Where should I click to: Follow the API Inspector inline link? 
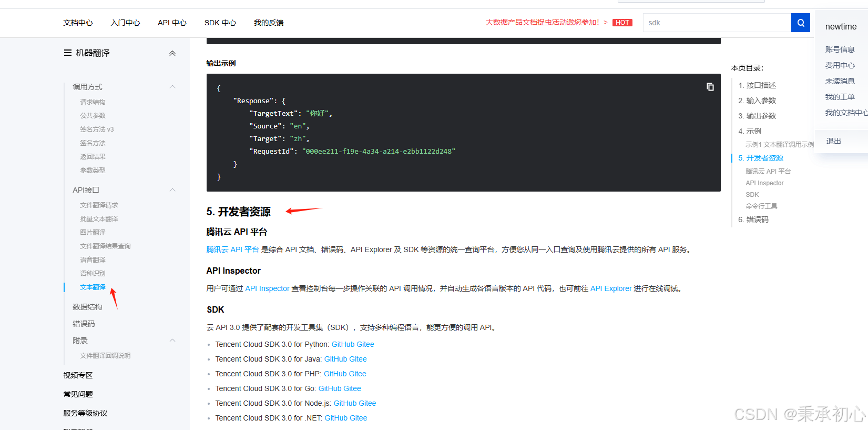click(x=267, y=288)
